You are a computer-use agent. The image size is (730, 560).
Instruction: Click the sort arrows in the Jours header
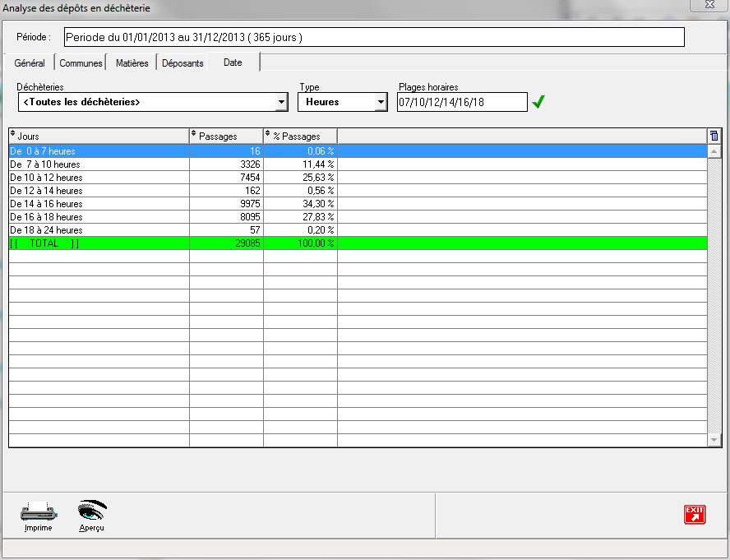click(x=13, y=135)
